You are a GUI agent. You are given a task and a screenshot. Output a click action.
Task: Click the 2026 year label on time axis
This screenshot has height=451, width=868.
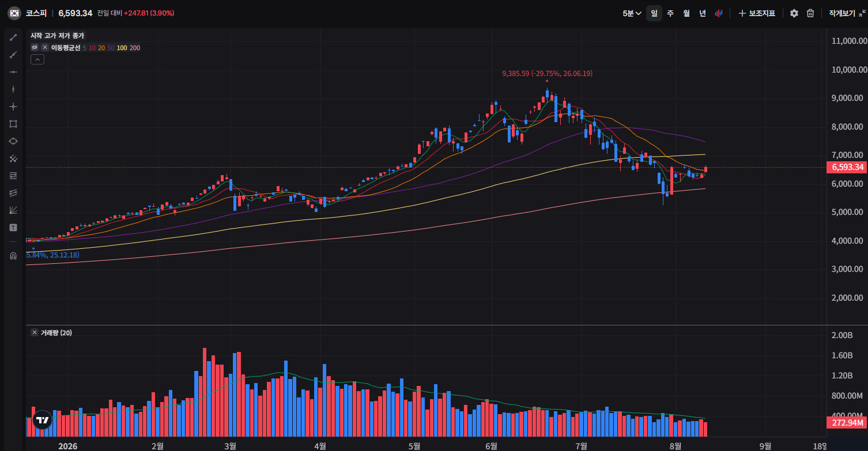(68, 446)
